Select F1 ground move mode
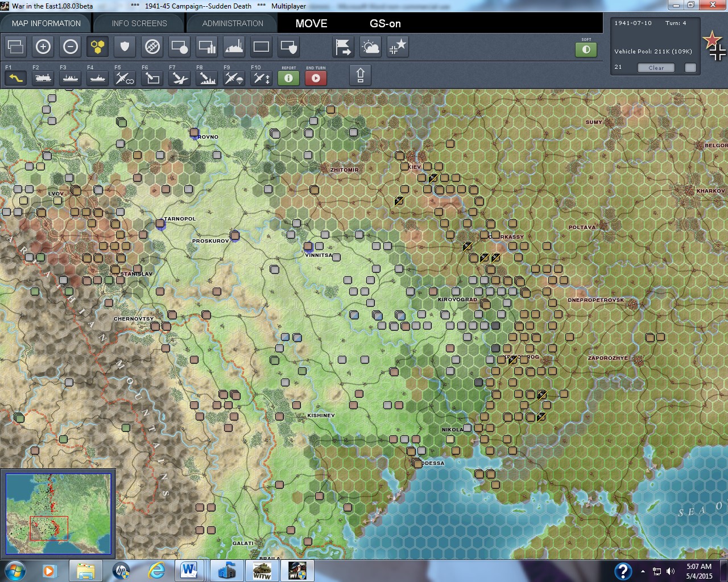This screenshot has height=582, width=728. tap(15, 78)
